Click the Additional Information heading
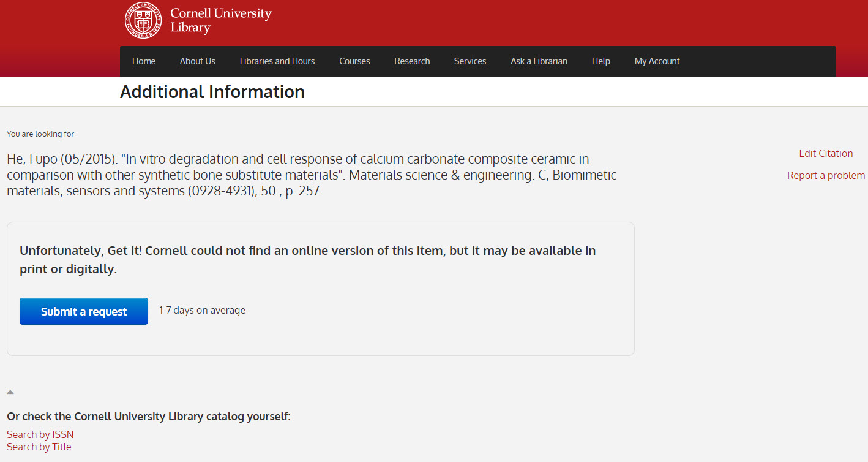 point(212,92)
